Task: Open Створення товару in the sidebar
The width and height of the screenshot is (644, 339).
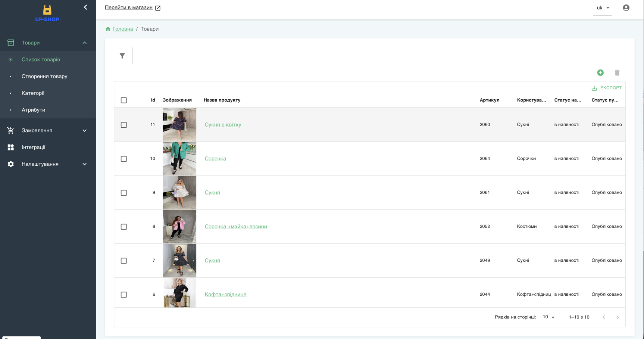Action: coord(44,76)
